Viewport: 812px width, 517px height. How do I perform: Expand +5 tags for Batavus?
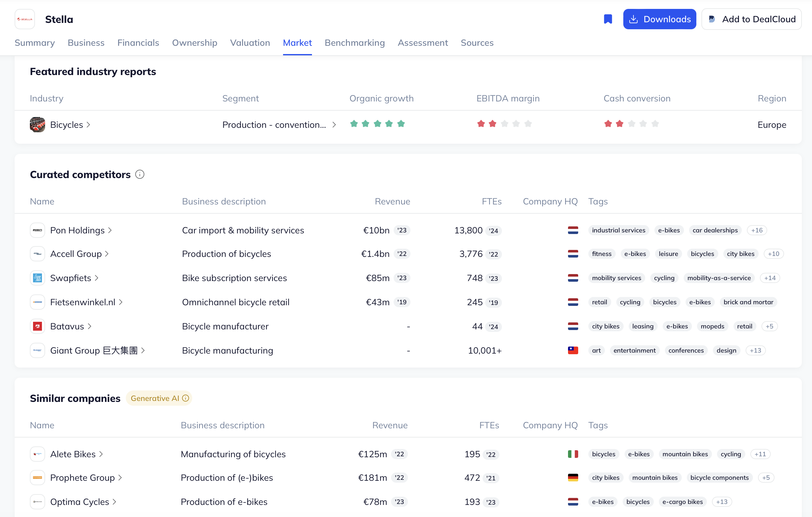point(769,326)
